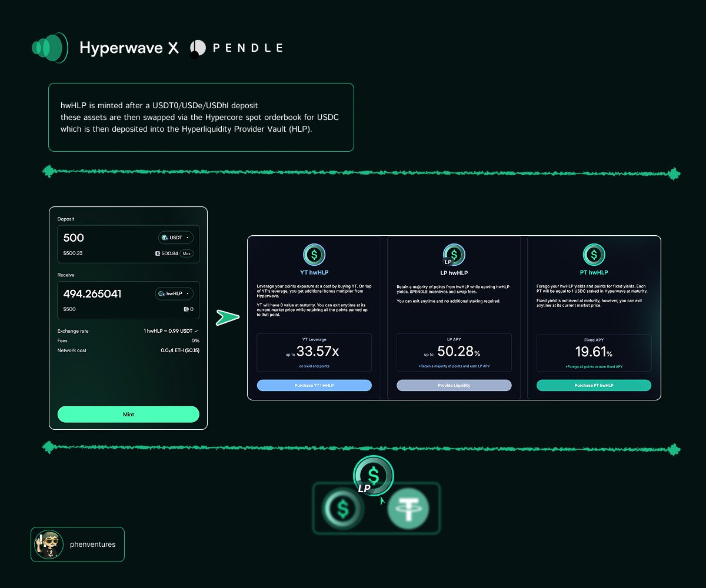Click the wallet icon beside 500.84 balance
Viewport: 706px width, 588px height.
158,253
